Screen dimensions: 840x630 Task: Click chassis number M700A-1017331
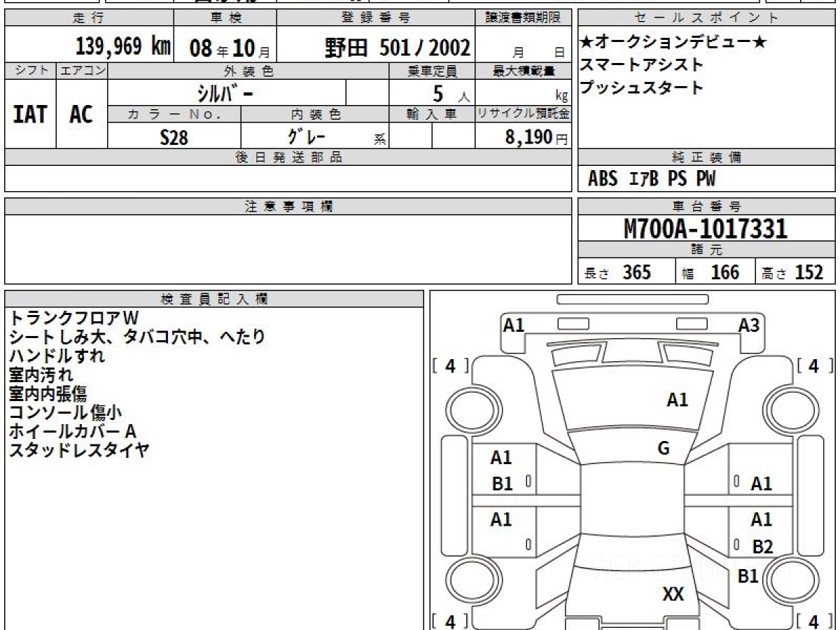click(706, 228)
